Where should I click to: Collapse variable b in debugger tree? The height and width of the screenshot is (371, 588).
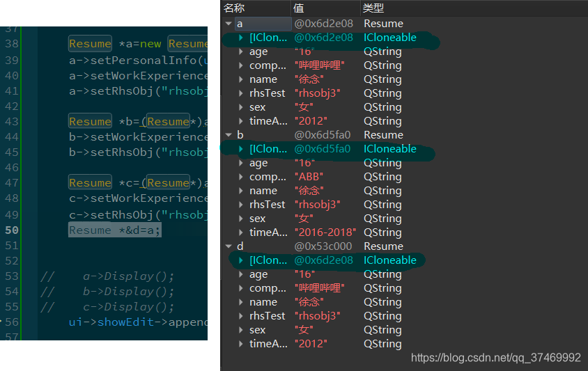tap(229, 135)
